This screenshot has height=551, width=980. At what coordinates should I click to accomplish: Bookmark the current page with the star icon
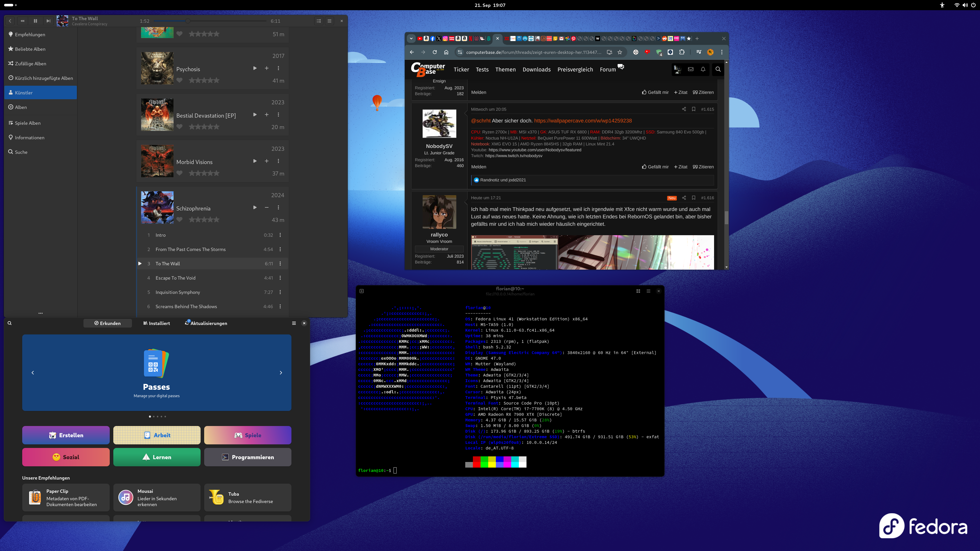point(620,52)
